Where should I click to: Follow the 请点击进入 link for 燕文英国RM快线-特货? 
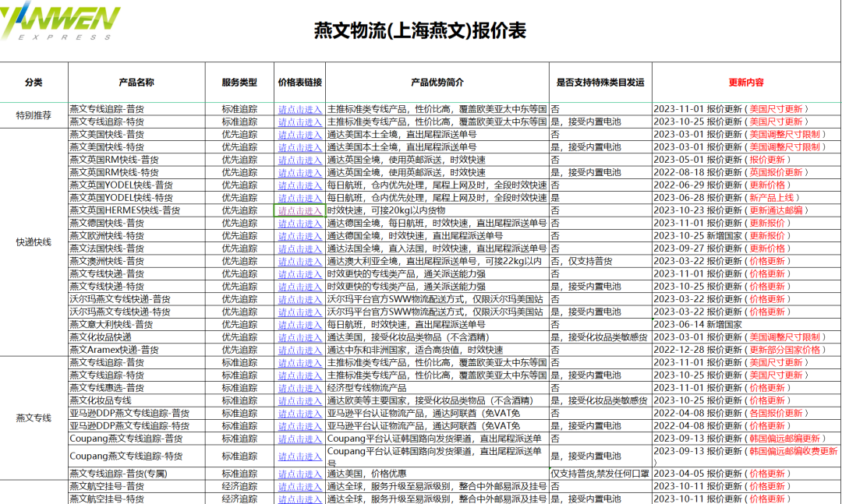[299, 173]
